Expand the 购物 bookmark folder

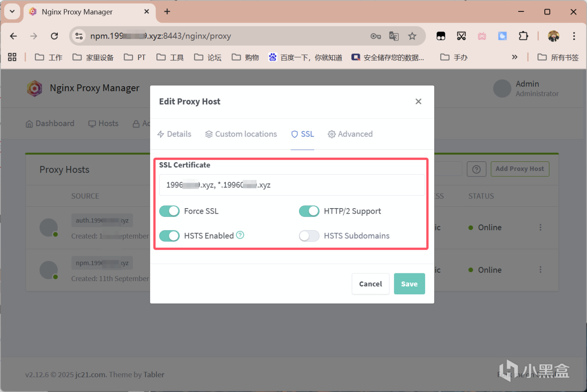pyautogui.click(x=245, y=57)
